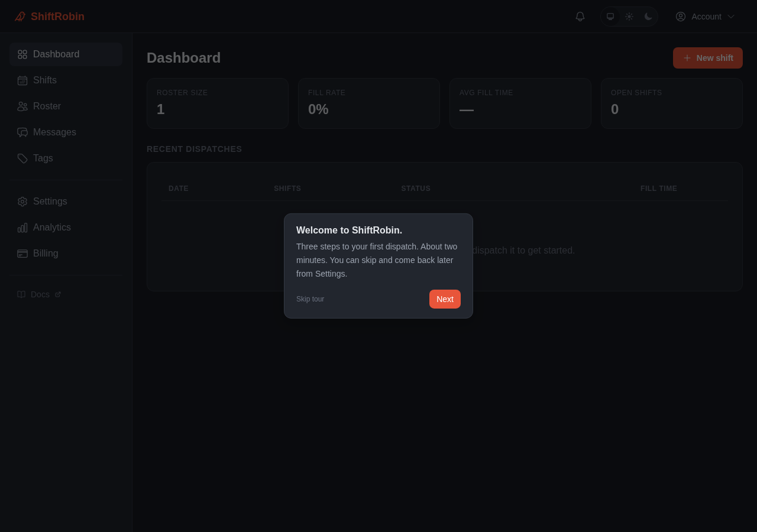Screen dimensions: 757x532
Task: Click the FILL TIME column header
Action: [659, 189]
